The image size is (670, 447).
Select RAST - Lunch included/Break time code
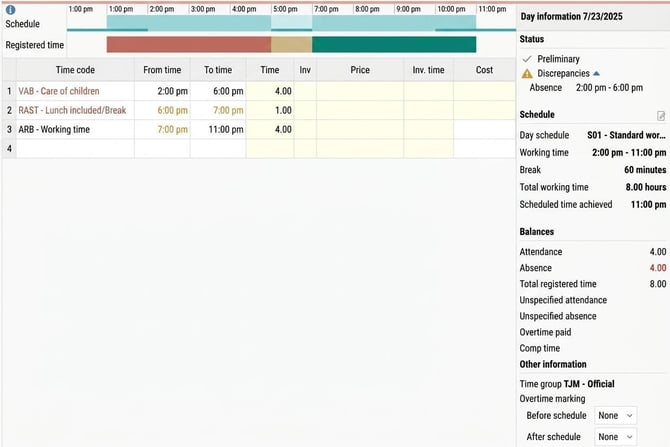pos(72,110)
